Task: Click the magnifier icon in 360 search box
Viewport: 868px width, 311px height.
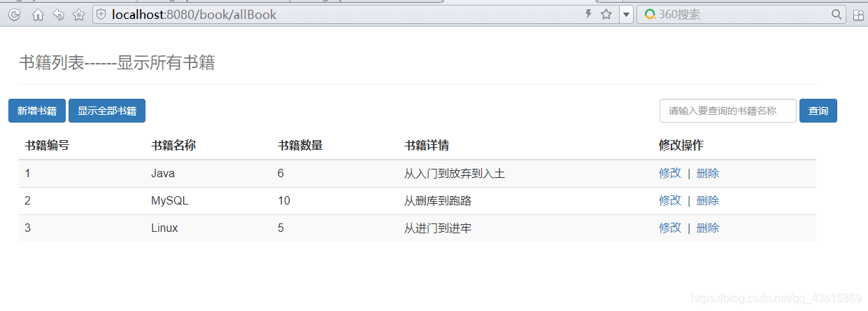Action: tap(837, 14)
